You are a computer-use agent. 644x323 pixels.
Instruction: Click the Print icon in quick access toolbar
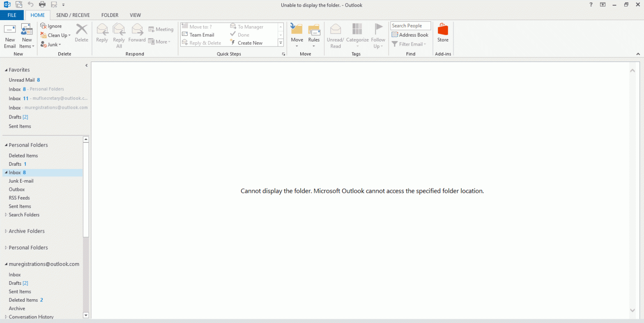click(42, 5)
